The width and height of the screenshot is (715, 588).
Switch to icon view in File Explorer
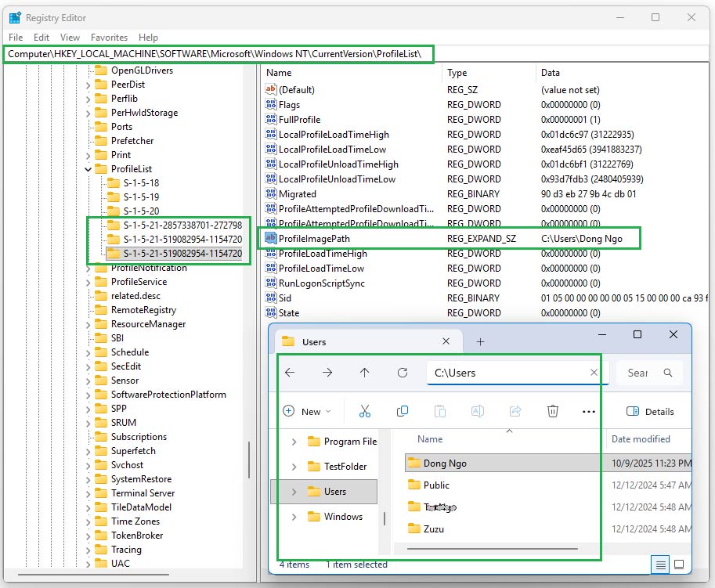681,565
